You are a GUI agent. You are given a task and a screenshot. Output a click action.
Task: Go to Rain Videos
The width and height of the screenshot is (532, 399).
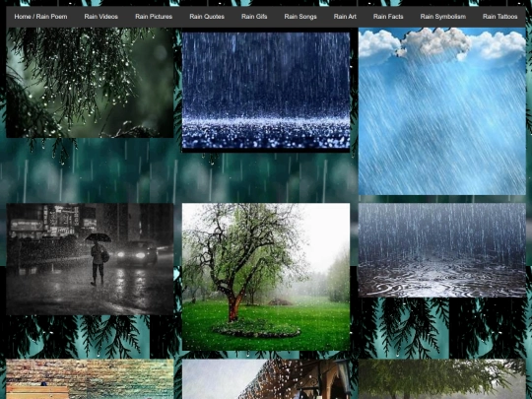pyautogui.click(x=101, y=17)
